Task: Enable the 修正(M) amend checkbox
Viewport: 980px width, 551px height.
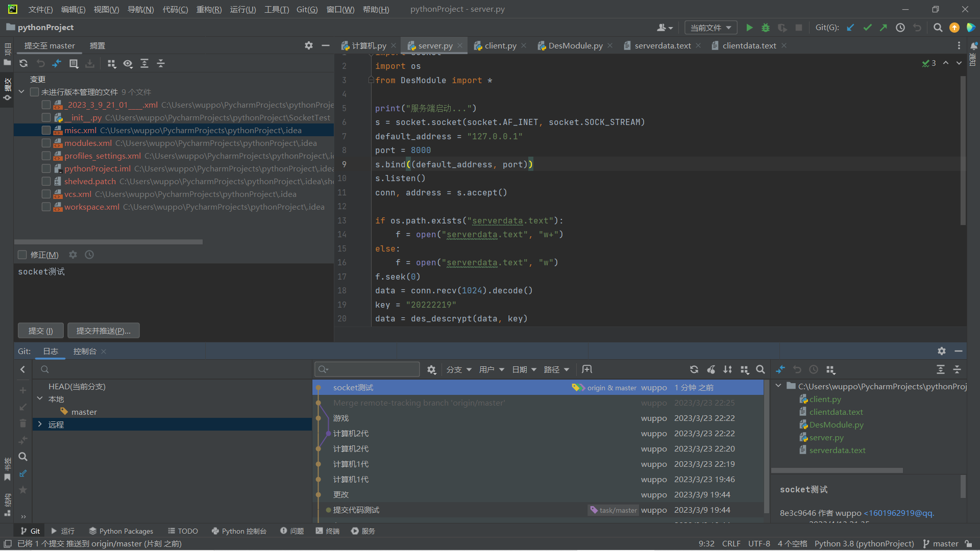Action: (x=22, y=255)
